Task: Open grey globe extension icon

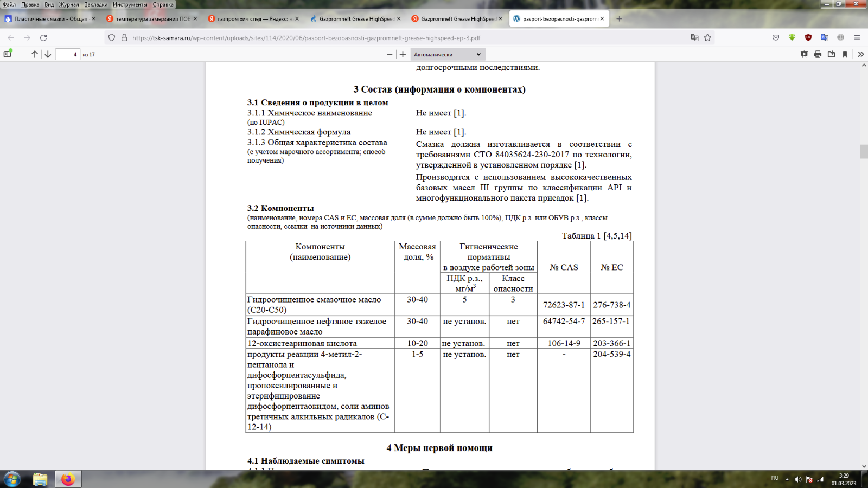Action: [841, 38]
